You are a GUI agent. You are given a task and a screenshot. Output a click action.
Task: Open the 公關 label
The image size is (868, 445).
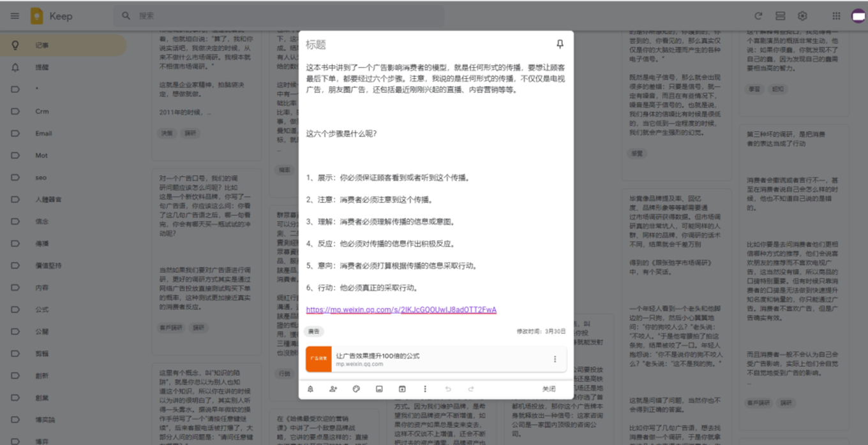[x=64, y=332]
